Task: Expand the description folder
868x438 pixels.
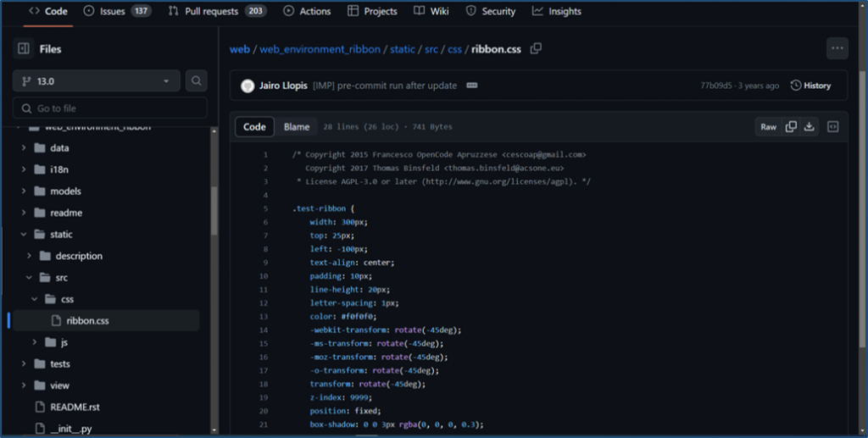Action: point(29,256)
